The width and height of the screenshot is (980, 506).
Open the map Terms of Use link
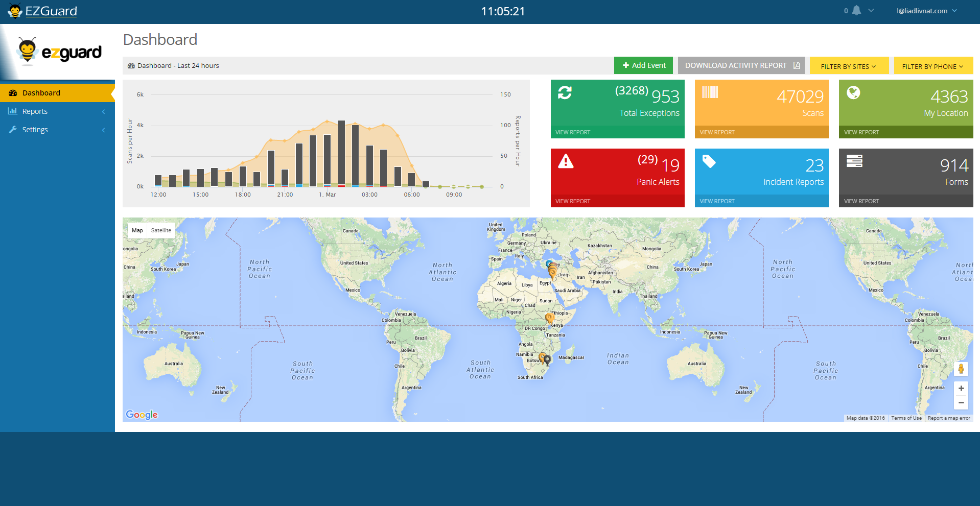[x=906, y=418]
